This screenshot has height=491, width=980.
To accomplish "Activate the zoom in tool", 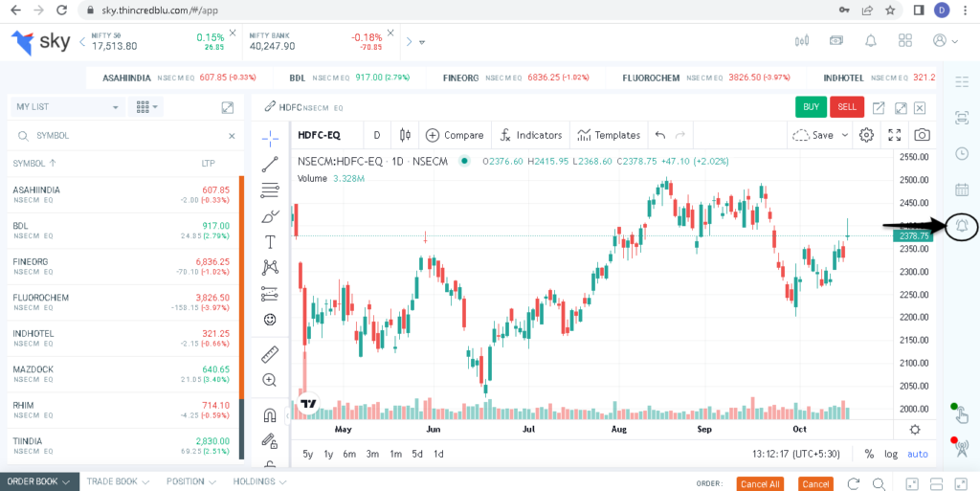I will (270, 380).
